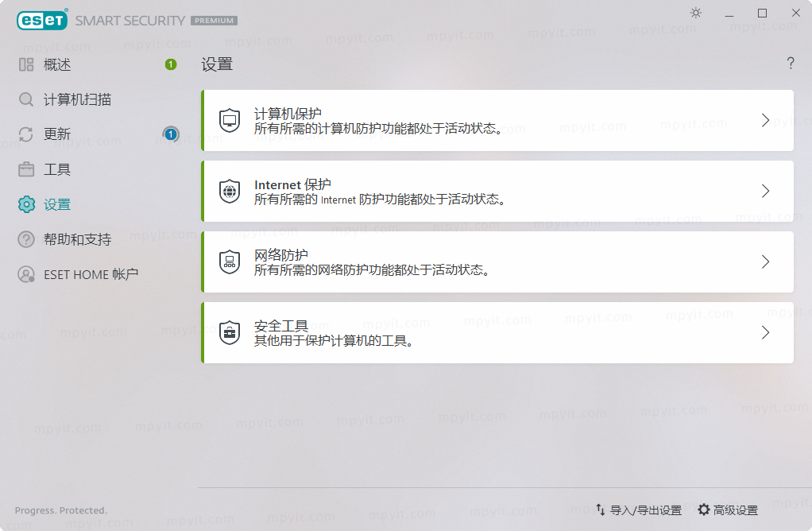Toggle the light/dark theme sun icon

click(695, 13)
